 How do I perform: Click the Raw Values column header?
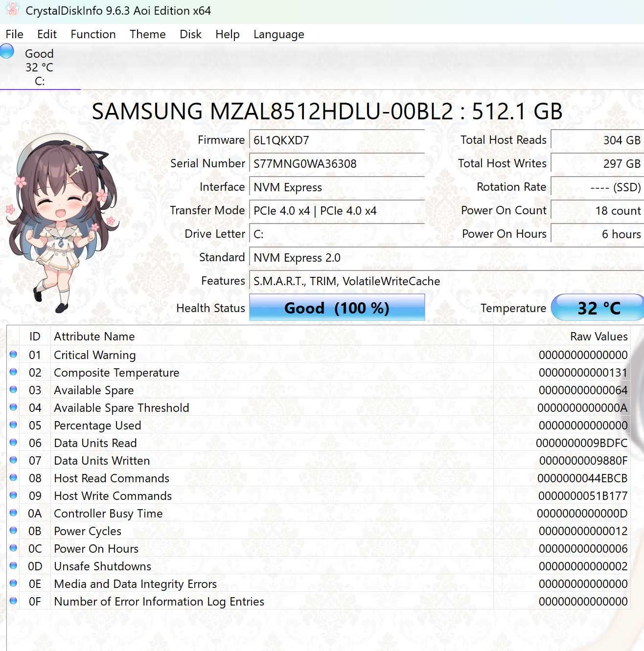click(x=562, y=337)
